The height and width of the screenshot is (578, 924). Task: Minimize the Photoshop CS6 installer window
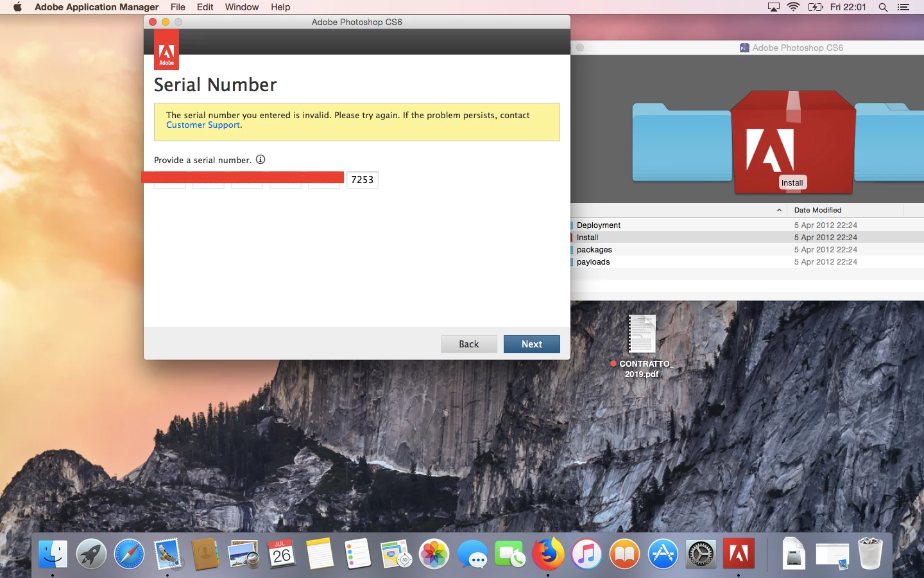tap(166, 22)
